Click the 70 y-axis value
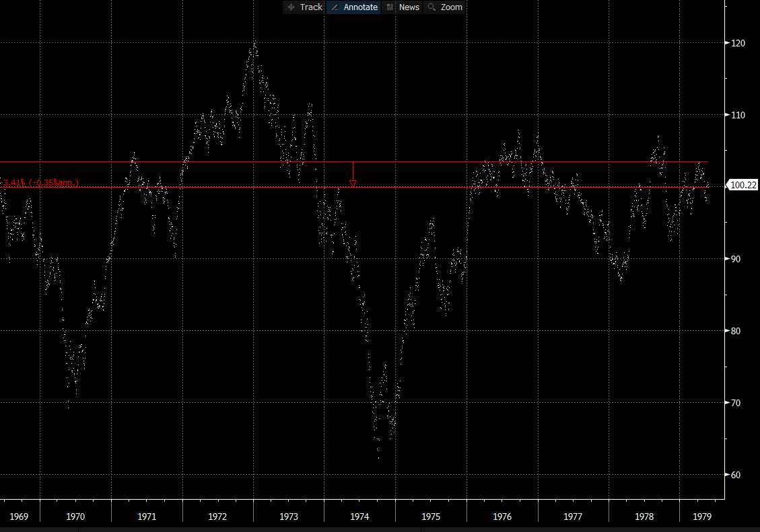The width and height of the screenshot is (760, 532). pyautogui.click(x=735, y=403)
